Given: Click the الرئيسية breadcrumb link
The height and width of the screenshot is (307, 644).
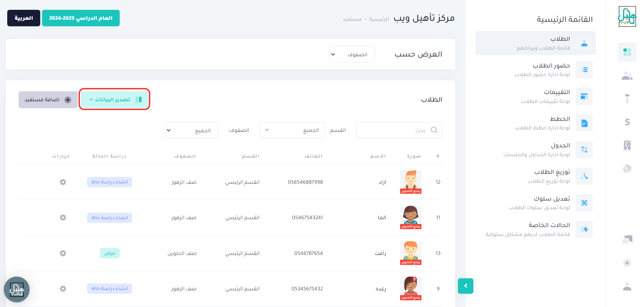Looking at the screenshot, I should click(379, 19).
